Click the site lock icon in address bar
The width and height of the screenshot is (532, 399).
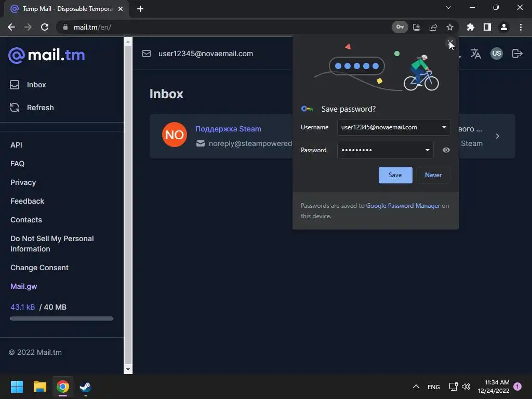click(65, 27)
